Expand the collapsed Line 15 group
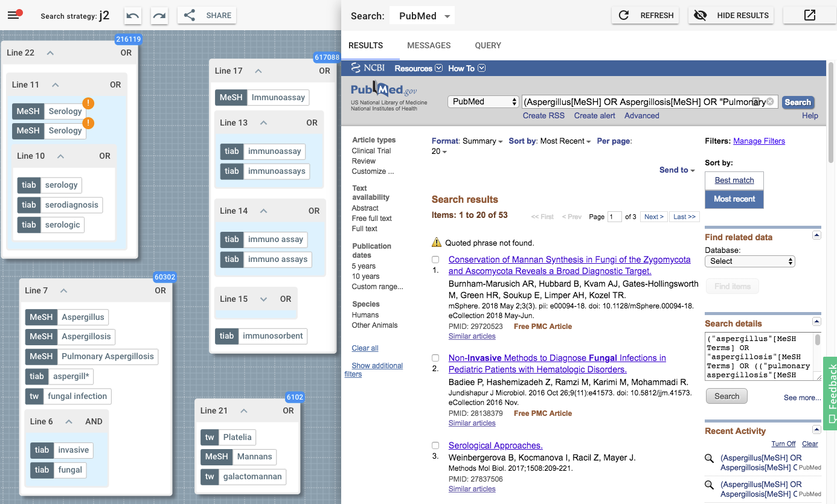Viewport: 837px width, 504px height. [x=263, y=299]
